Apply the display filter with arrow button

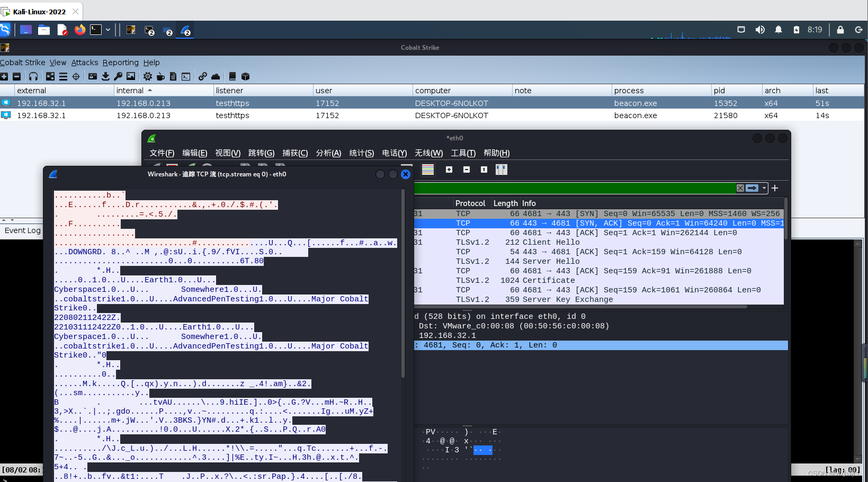[x=752, y=188]
